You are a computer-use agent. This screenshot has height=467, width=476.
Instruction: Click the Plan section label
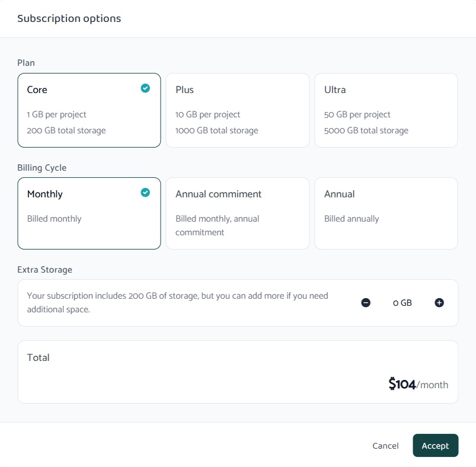[26, 63]
